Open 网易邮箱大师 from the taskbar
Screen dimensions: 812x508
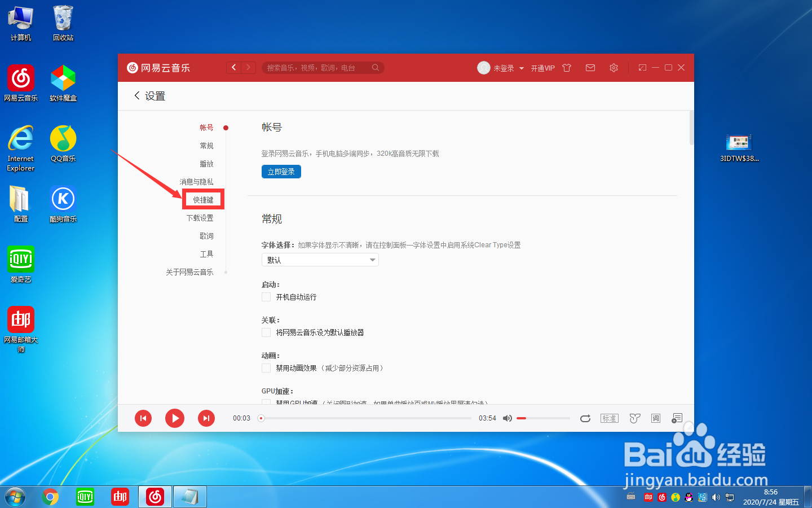point(120,497)
